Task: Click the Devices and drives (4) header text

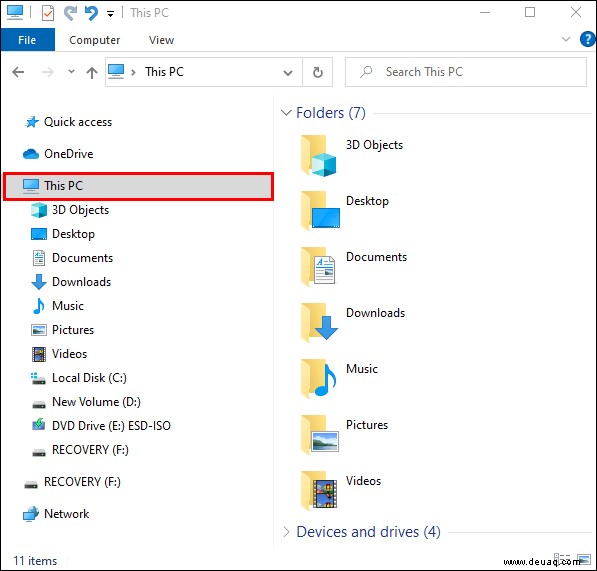Action: (x=368, y=532)
